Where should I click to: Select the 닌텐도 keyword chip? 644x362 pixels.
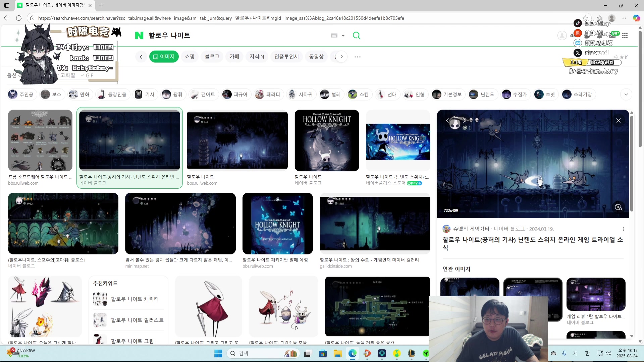click(483, 95)
